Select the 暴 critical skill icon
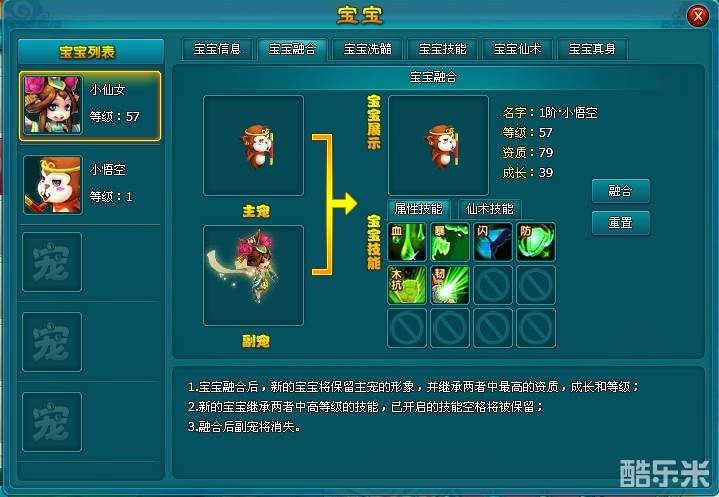This screenshot has width=719, height=497. pyautogui.click(x=450, y=242)
